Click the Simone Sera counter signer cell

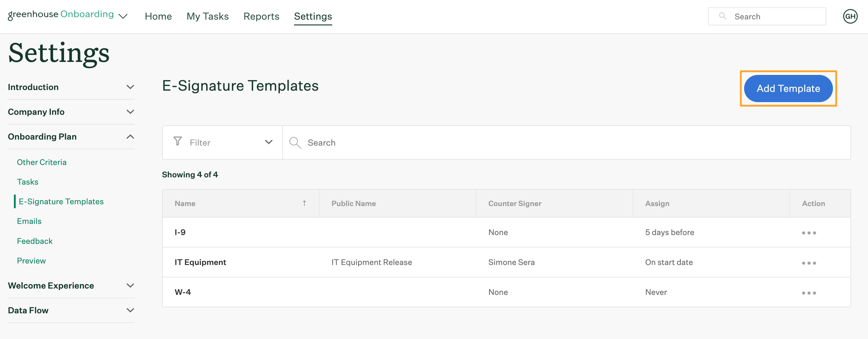click(511, 262)
